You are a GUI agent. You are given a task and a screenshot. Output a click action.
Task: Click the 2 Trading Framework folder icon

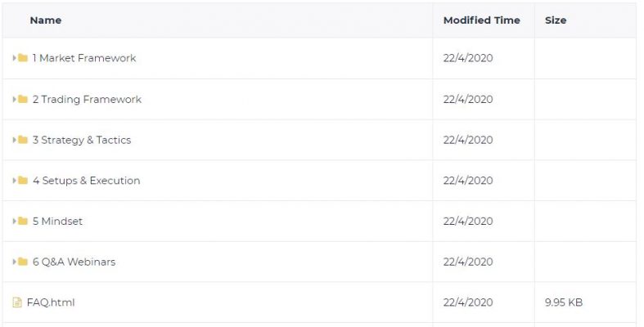(23, 99)
